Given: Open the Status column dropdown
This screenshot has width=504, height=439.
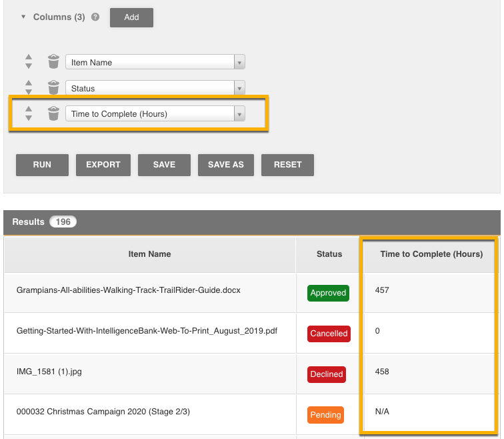Looking at the screenshot, I should (239, 88).
